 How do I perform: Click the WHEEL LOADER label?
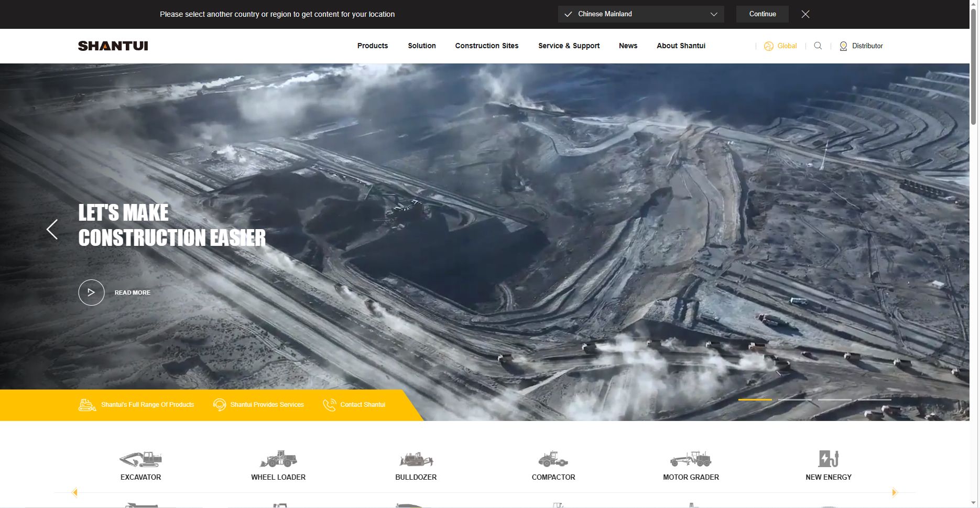point(278,477)
